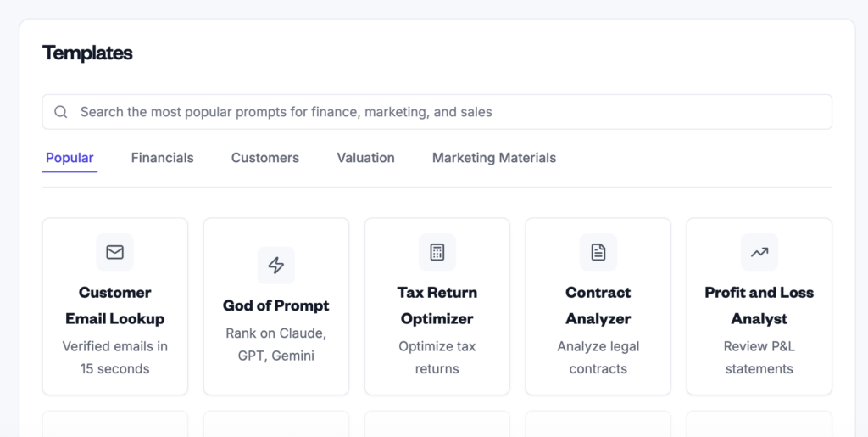This screenshot has width=868, height=437.
Task: Click the lightning bolt icon on God of Prompt
Action: coord(276,266)
